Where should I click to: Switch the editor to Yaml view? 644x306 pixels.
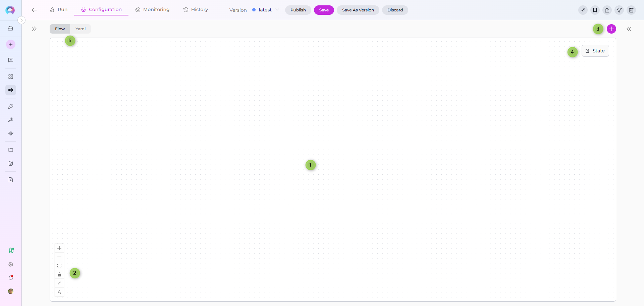click(x=80, y=29)
